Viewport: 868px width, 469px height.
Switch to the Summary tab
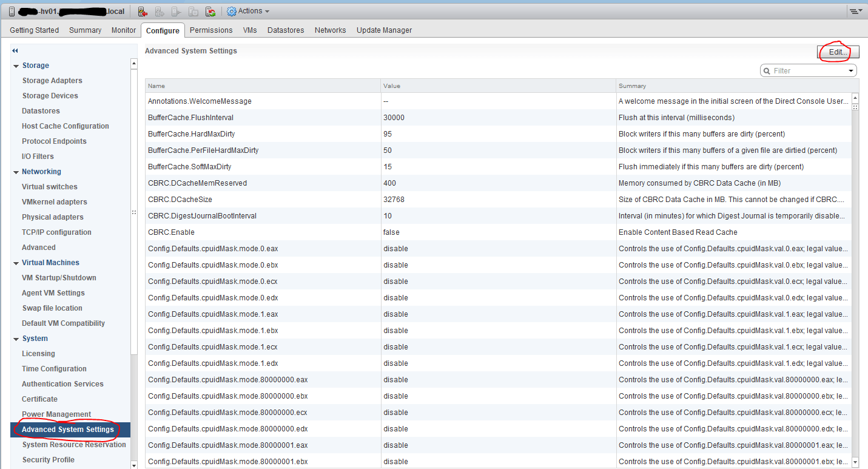tap(85, 30)
